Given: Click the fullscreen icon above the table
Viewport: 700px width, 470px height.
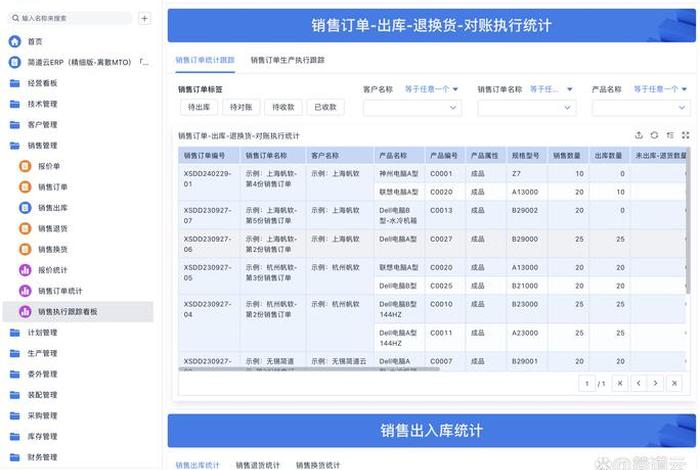Looking at the screenshot, I should click(x=686, y=135).
